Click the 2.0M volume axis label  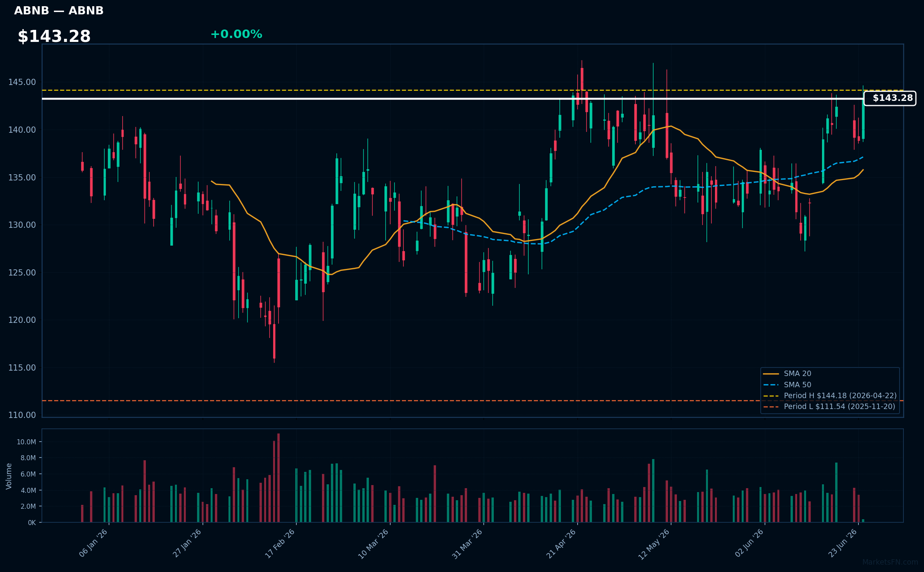click(x=28, y=506)
